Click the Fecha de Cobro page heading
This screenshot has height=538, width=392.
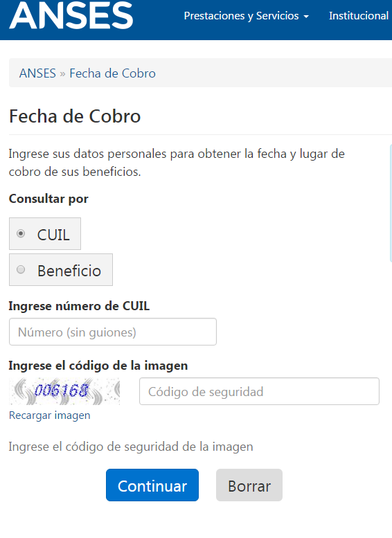[75, 116]
